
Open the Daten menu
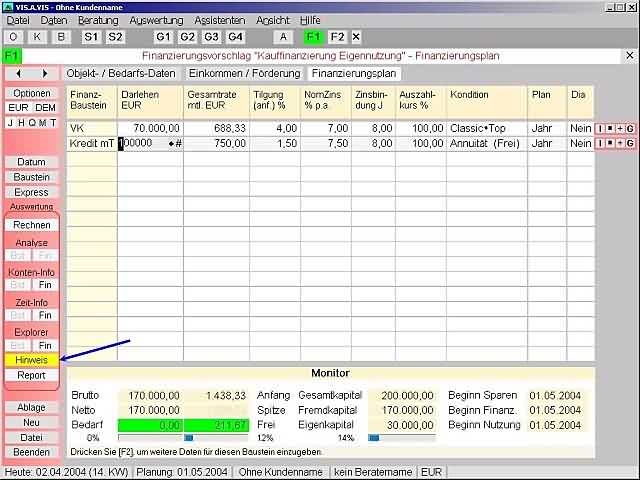pos(53,20)
